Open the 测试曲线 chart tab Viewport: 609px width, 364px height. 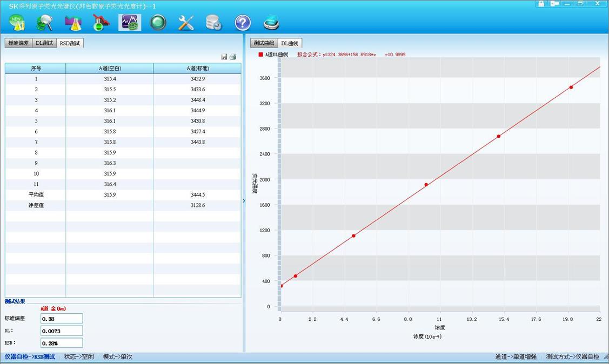pos(264,43)
